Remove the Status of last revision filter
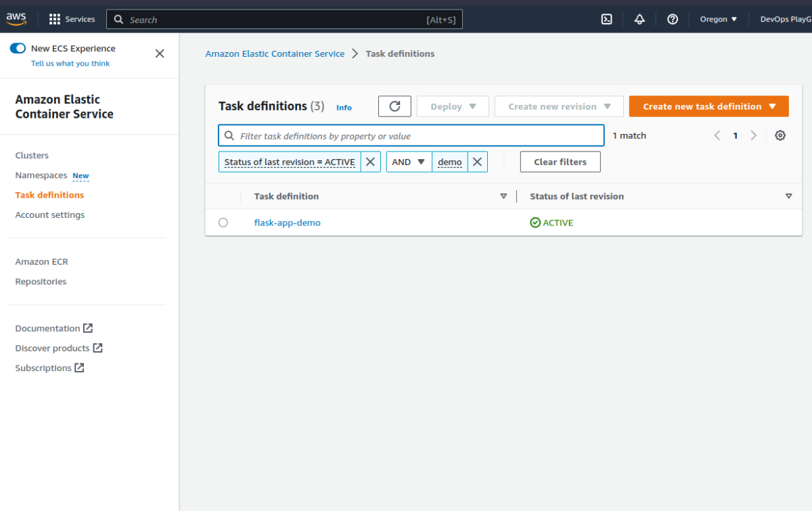The image size is (812, 511). [x=370, y=162]
